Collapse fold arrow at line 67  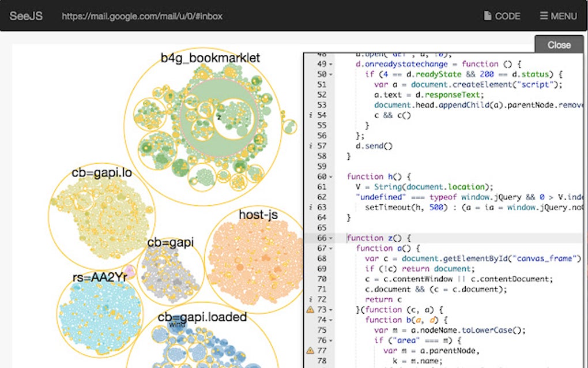pyautogui.click(x=331, y=249)
